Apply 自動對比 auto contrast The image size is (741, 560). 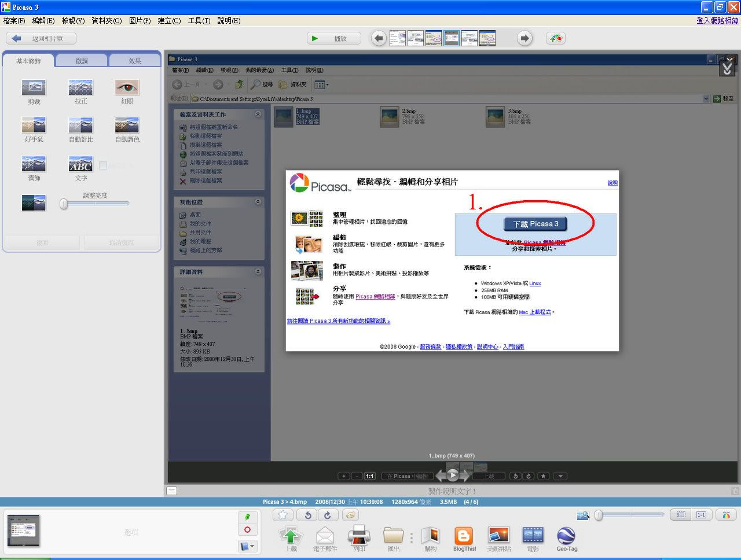tap(80, 126)
